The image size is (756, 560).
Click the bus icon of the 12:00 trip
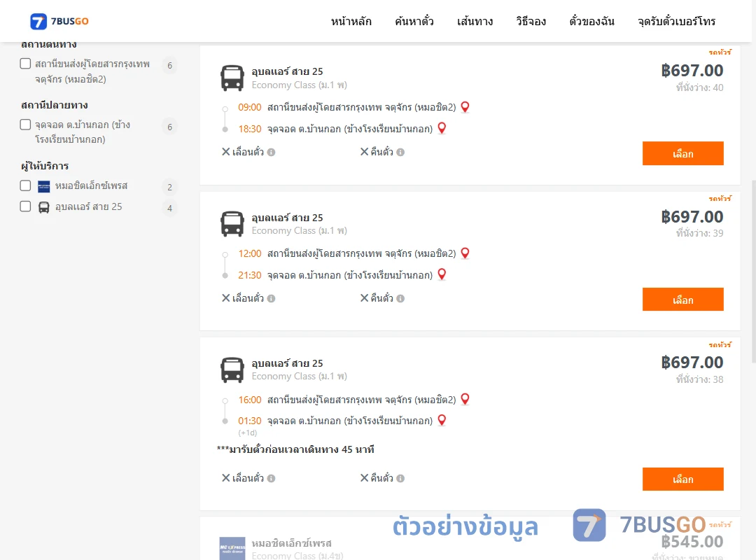232,224
